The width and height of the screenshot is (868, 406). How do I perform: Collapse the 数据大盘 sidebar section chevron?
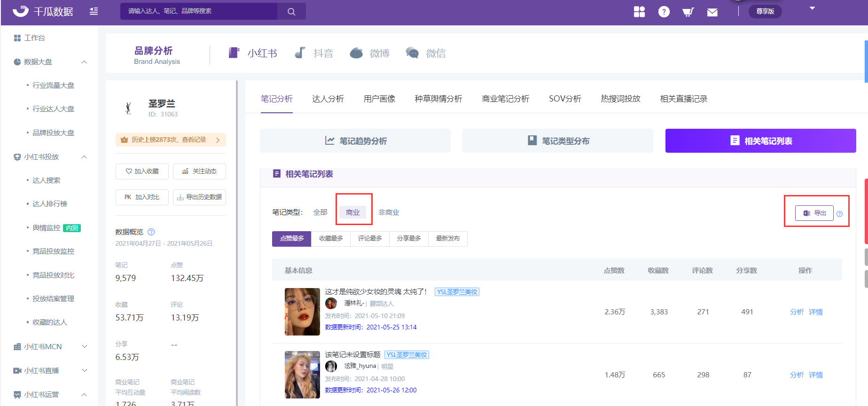(x=84, y=62)
